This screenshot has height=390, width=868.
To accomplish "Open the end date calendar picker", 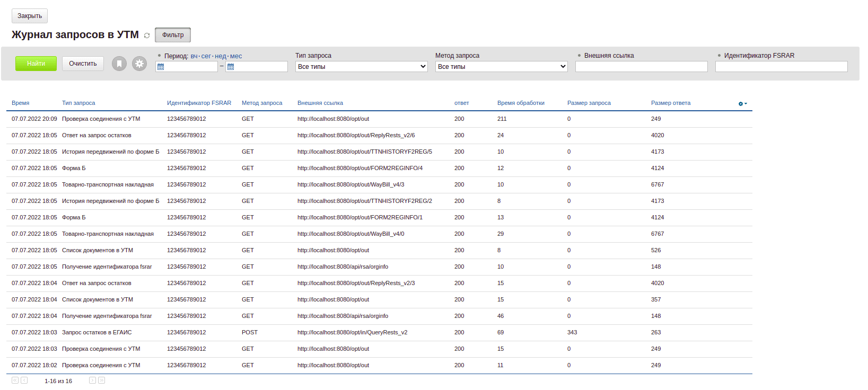I will (x=231, y=67).
